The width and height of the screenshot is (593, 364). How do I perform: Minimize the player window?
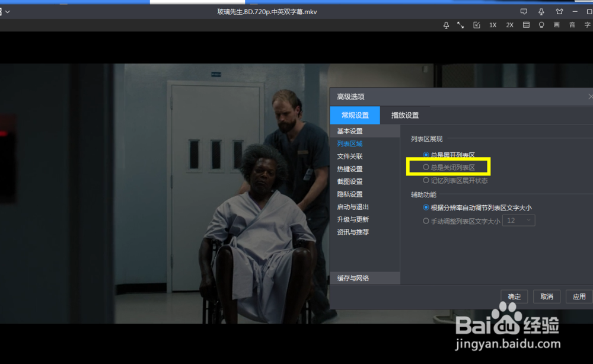point(575,12)
